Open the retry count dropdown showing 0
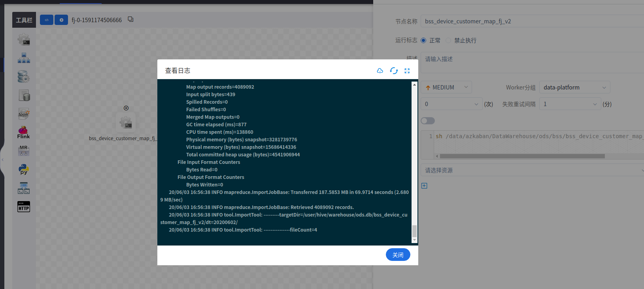 point(451,104)
